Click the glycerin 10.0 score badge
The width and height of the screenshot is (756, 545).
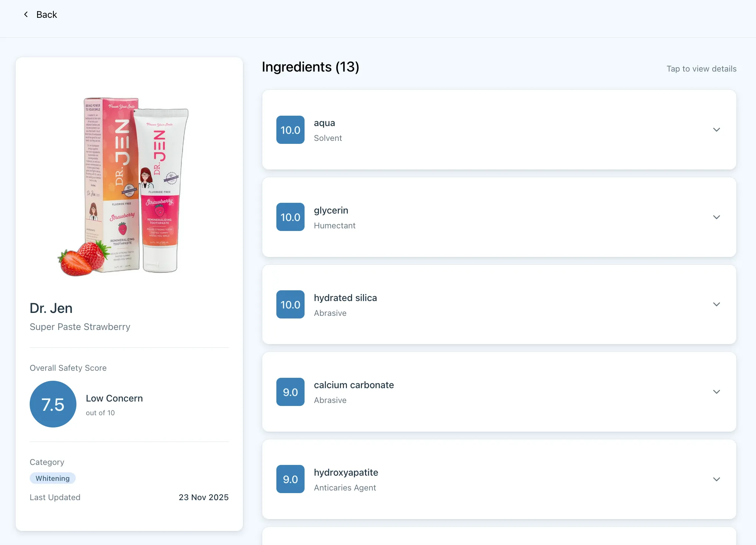coord(290,217)
